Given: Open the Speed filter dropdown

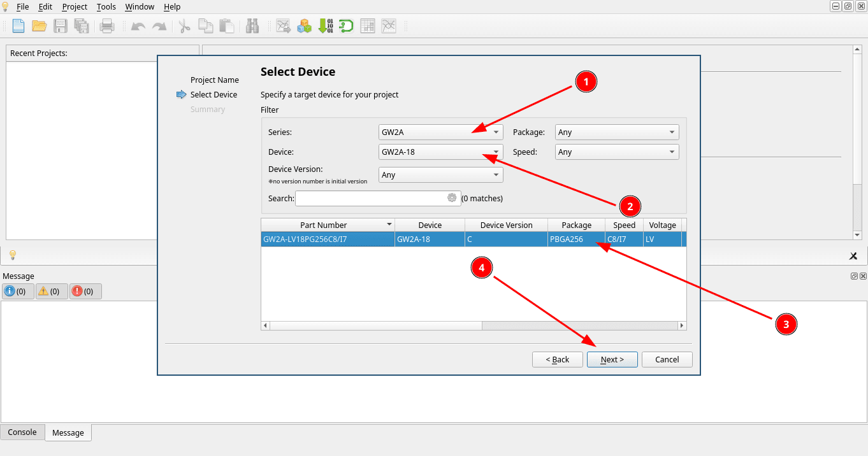Looking at the screenshot, I should coord(617,152).
